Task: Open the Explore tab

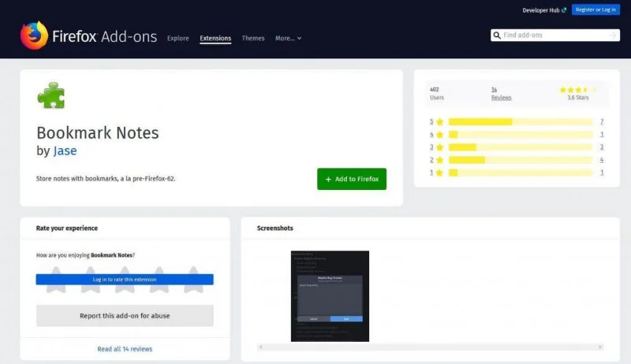Action: 177,38
